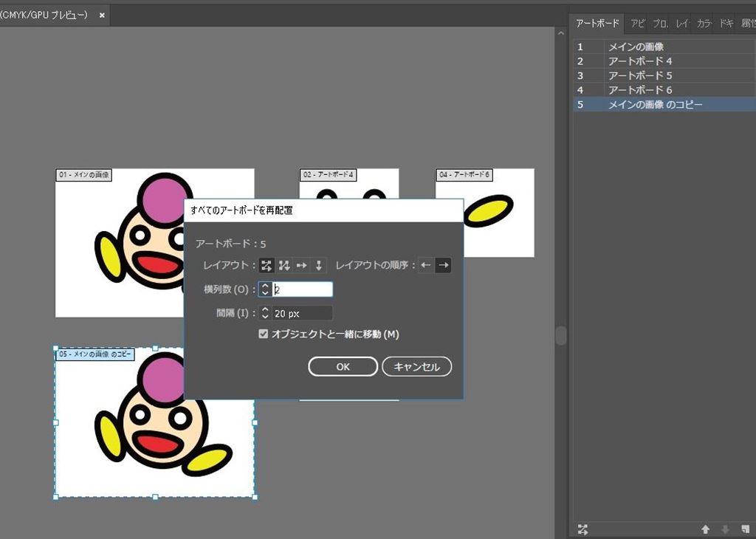Choose the arrange by column layout icon
This screenshot has width=756, height=539.
click(x=319, y=265)
